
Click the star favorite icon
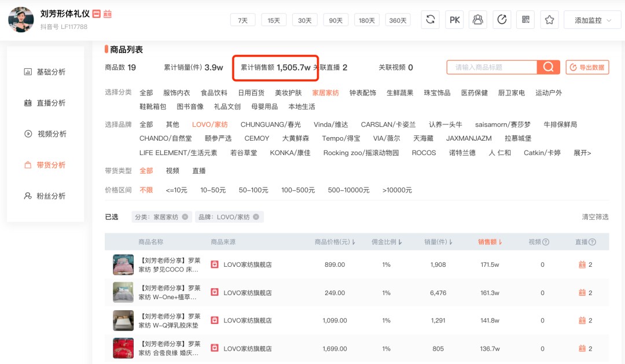click(x=549, y=20)
